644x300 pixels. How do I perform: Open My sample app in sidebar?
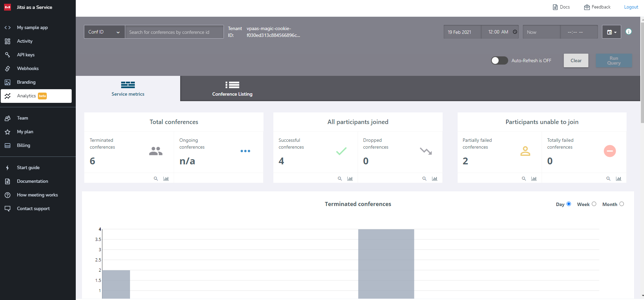click(x=32, y=27)
